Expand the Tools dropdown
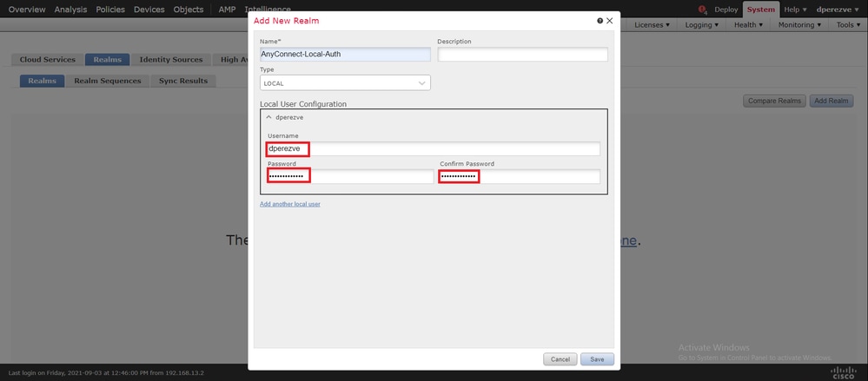Screen dimensions: 868x381 848,25
